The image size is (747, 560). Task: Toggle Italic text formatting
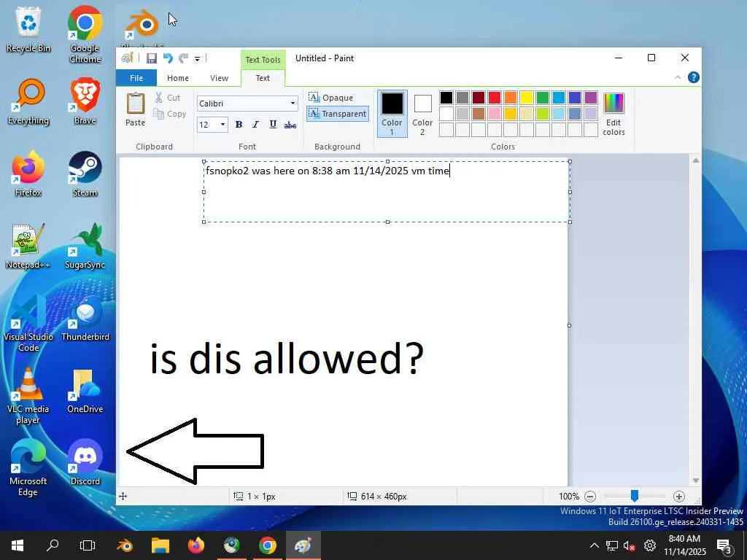[256, 125]
